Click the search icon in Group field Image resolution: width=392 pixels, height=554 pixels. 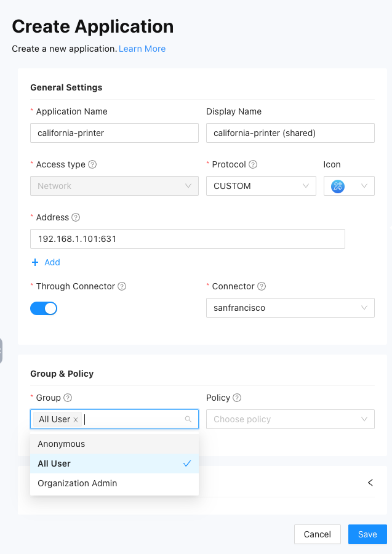point(188,419)
